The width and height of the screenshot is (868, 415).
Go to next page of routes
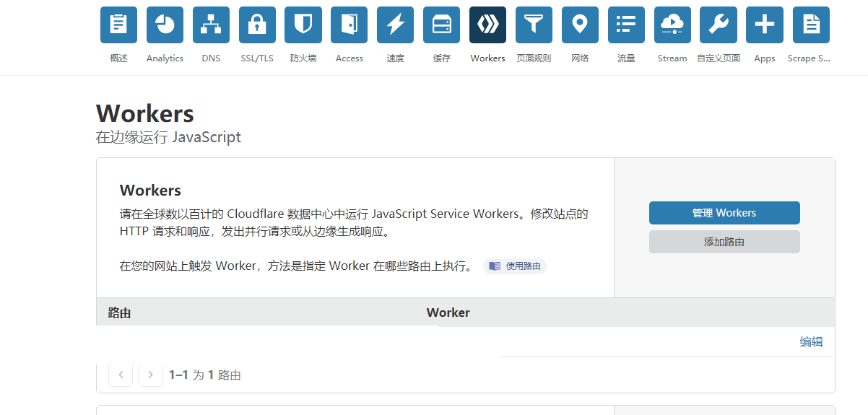[x=150, y=375]
